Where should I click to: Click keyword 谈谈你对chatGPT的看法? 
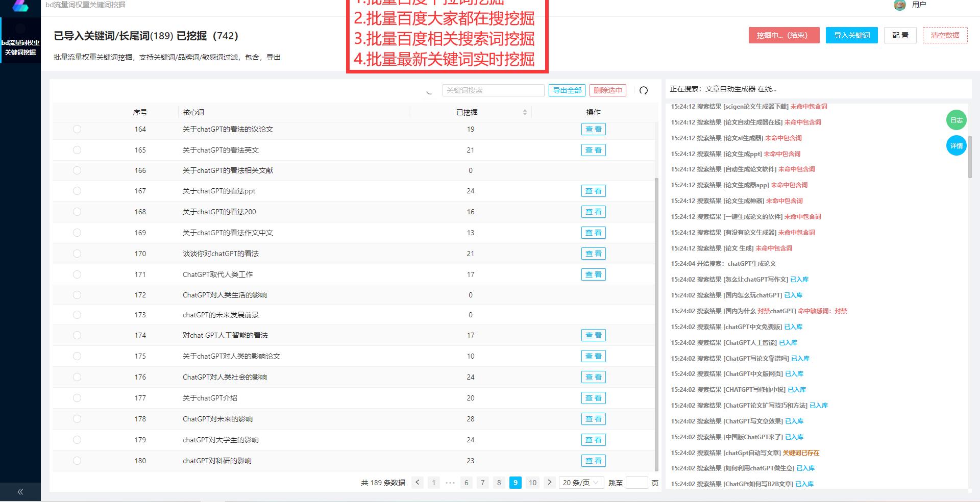220,254
